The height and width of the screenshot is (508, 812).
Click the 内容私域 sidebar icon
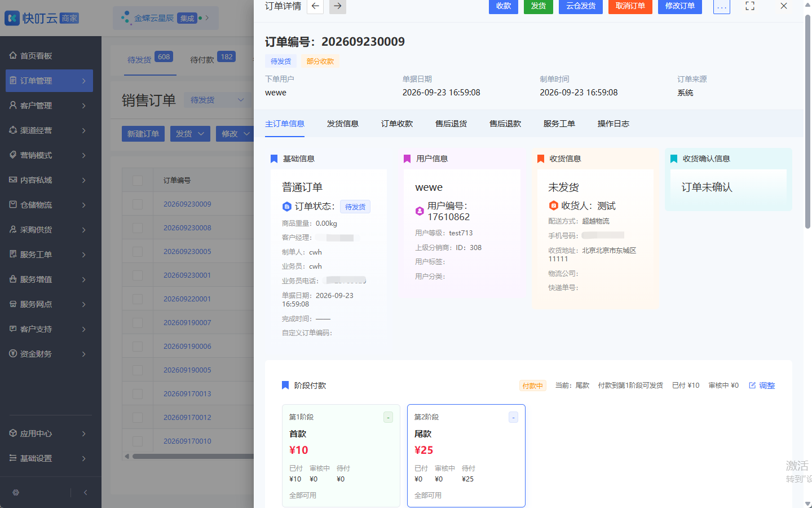(13, 179)
